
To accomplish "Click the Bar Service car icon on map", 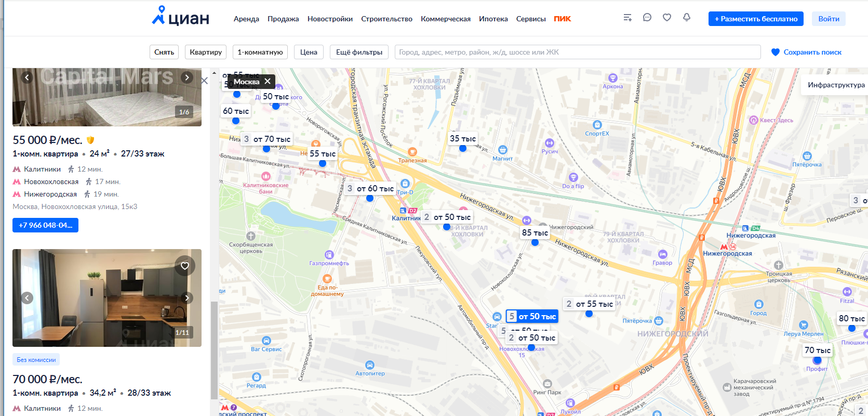I will click(x=266, y=341).
